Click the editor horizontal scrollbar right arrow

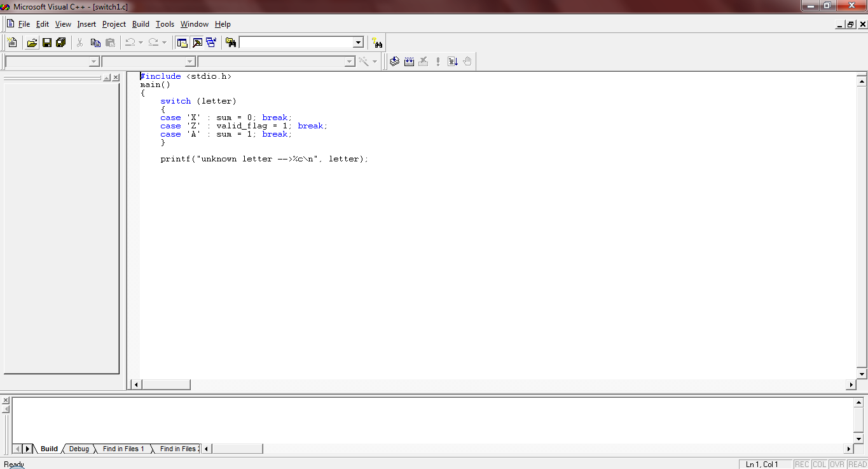851,384
